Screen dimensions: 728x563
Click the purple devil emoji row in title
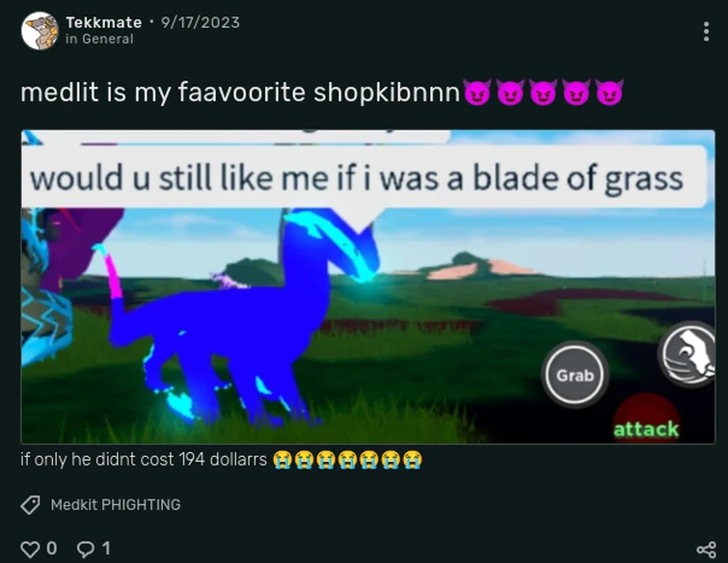[543, 92]
